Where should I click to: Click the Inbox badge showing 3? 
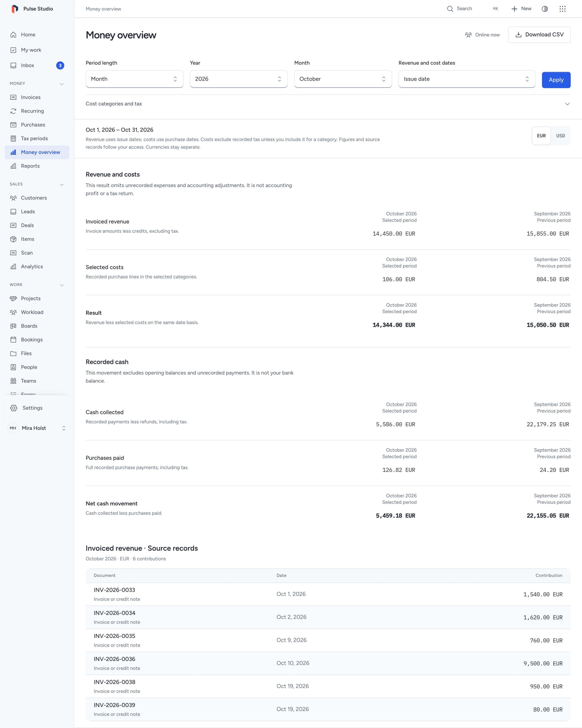tap(60, 65)
